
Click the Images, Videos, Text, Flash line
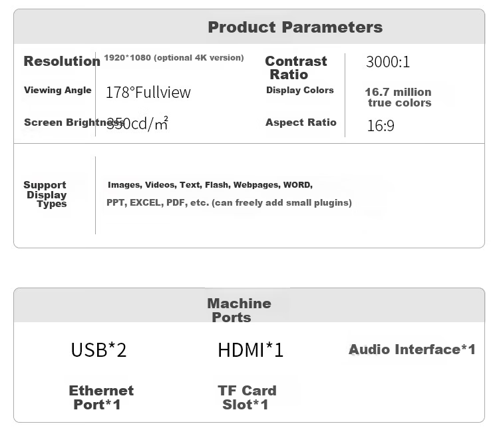click(210, 184)
